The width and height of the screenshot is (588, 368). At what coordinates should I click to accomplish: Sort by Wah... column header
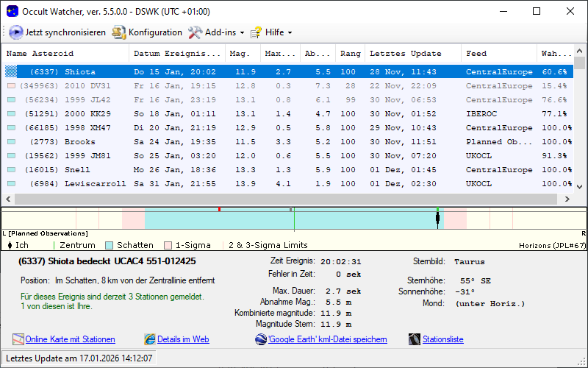click(x=555, y=53)
